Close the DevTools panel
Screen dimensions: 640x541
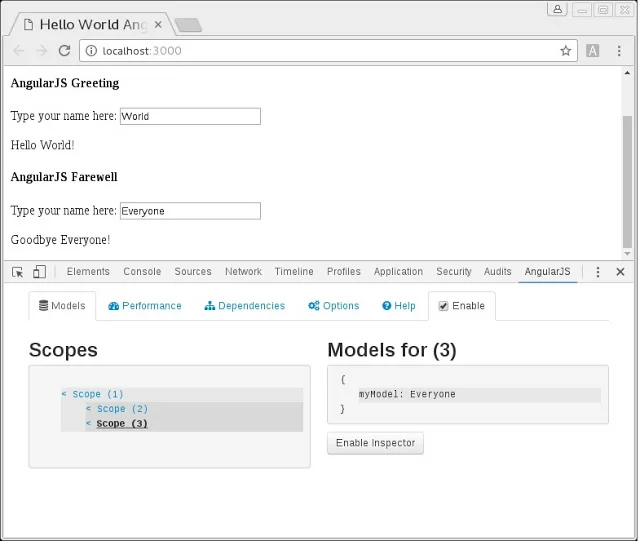coord(620,272)
